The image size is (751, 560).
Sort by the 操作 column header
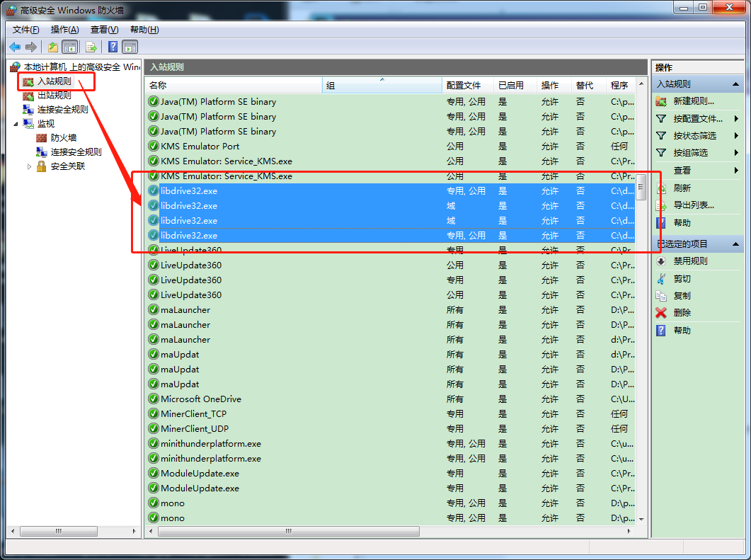tap(554, 85)
